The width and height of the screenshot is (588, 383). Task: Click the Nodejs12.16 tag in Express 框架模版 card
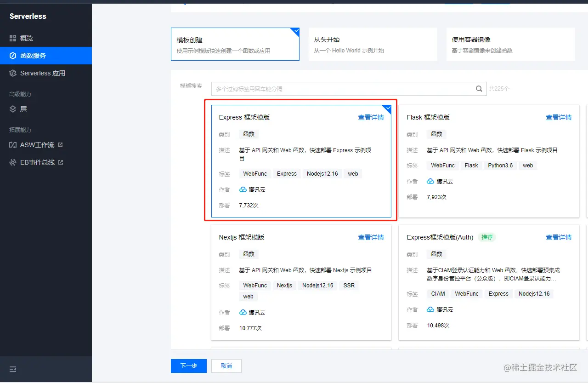(322, 174)
